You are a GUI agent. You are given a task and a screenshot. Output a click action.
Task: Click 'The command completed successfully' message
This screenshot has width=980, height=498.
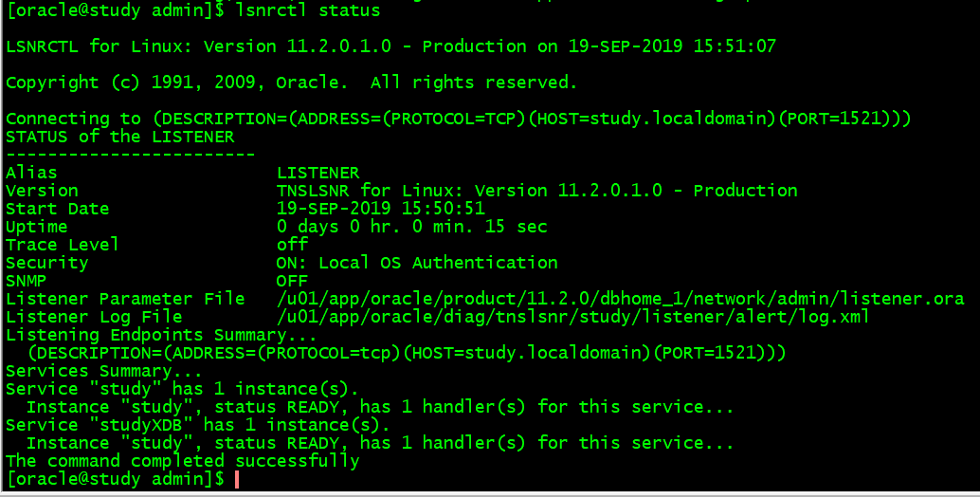click(183, 462)
